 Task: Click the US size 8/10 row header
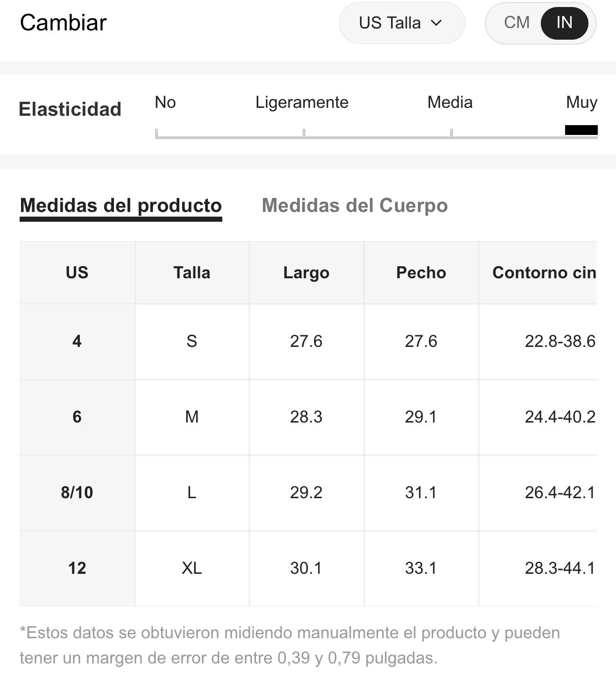pos(77,493)
